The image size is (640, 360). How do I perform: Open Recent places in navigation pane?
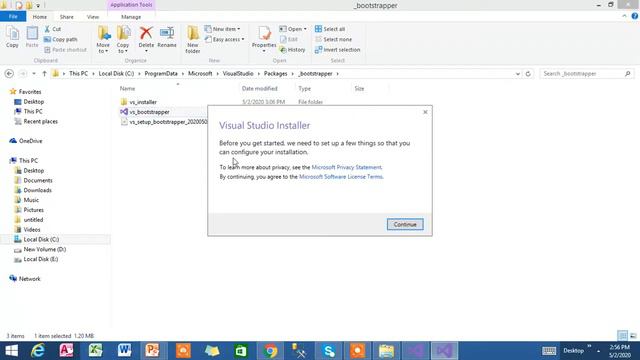(40, 121)
